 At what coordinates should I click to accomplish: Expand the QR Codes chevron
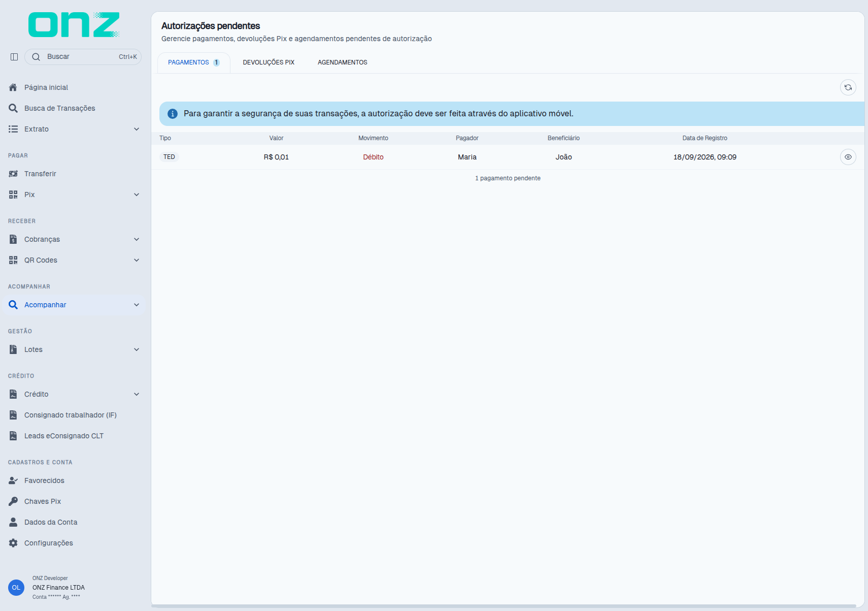coord(137,260)
